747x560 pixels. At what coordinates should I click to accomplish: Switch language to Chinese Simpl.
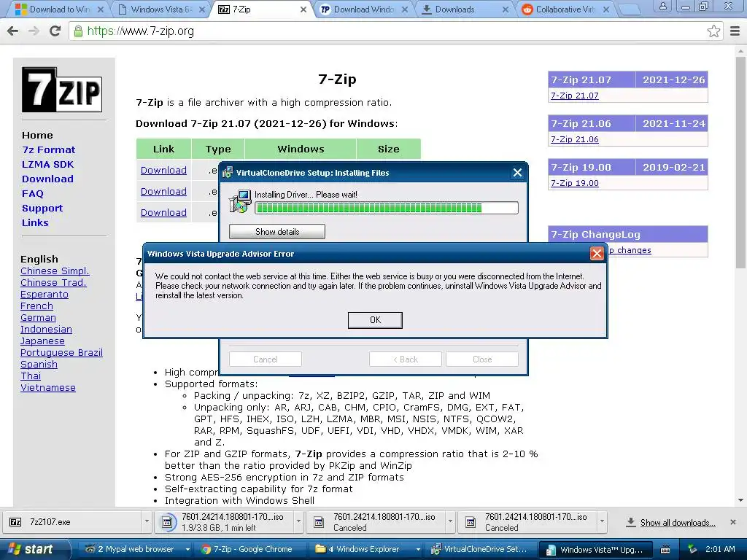point(55,271)
